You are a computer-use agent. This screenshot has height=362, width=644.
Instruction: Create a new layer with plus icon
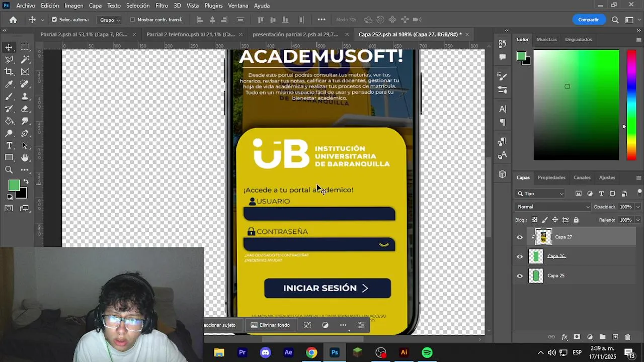615,337
